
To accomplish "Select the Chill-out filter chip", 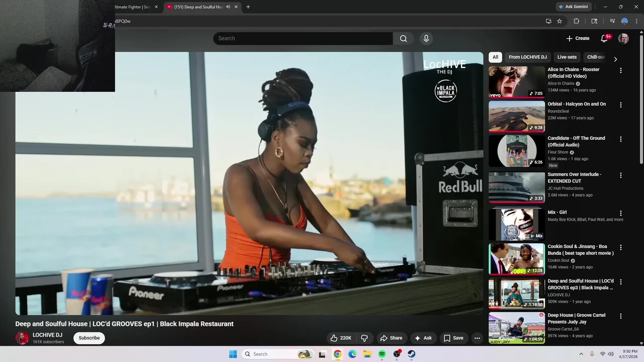I will click(596, 57).
